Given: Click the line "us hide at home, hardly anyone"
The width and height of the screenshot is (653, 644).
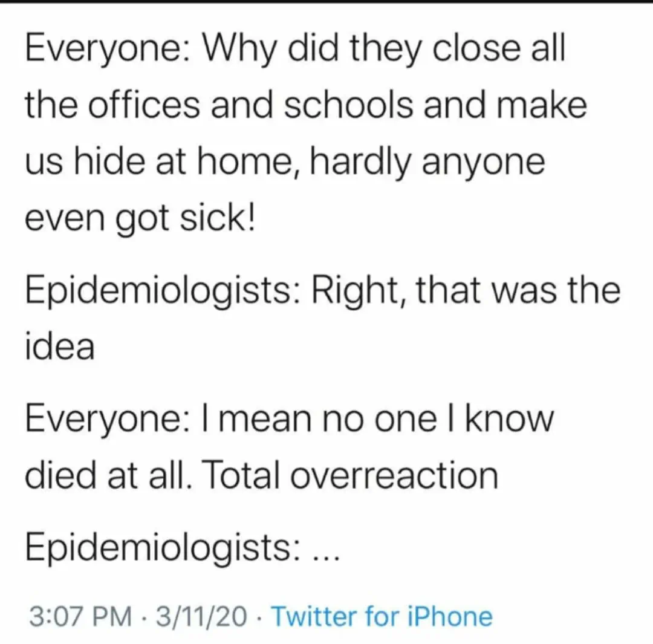Looking at the screenshot, I should pyautogui.click(x=284, y=163).
